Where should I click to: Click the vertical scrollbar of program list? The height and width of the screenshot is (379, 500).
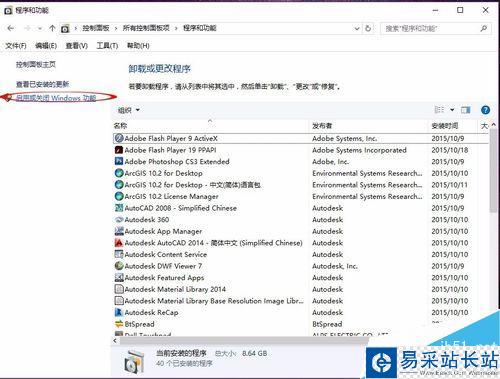click(x=493, y=170)
